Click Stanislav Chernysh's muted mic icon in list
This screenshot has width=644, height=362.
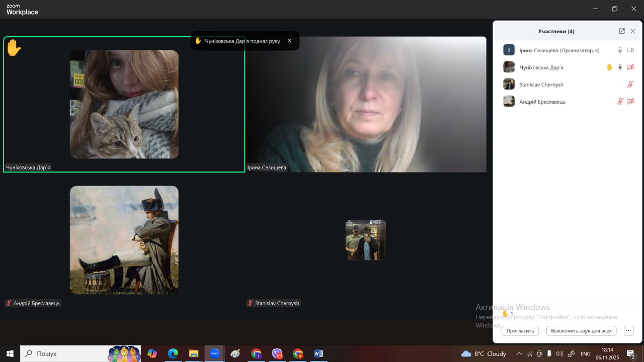(x=630, y=84)
